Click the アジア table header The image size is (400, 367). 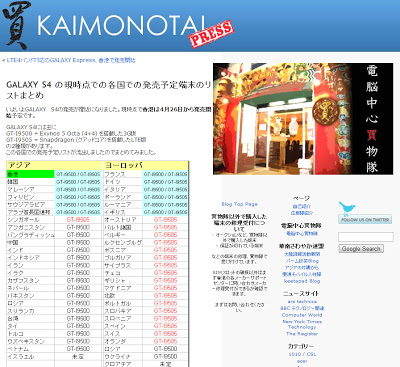(54, 165)
